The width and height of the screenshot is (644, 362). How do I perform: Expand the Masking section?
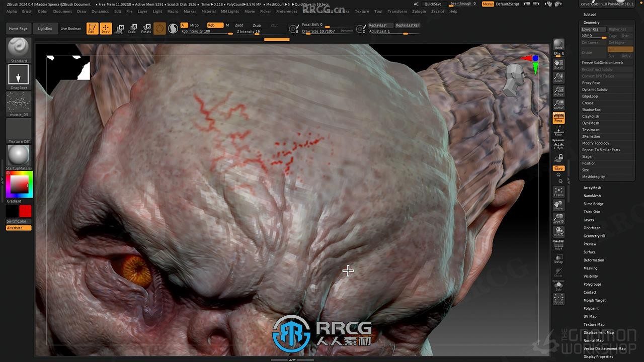coord(590,268)
